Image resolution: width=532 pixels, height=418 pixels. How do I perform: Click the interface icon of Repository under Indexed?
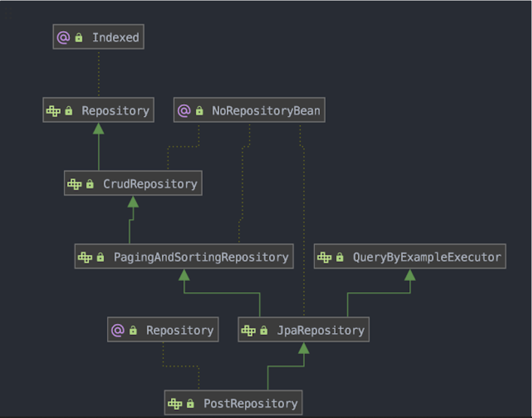point(54,111)
